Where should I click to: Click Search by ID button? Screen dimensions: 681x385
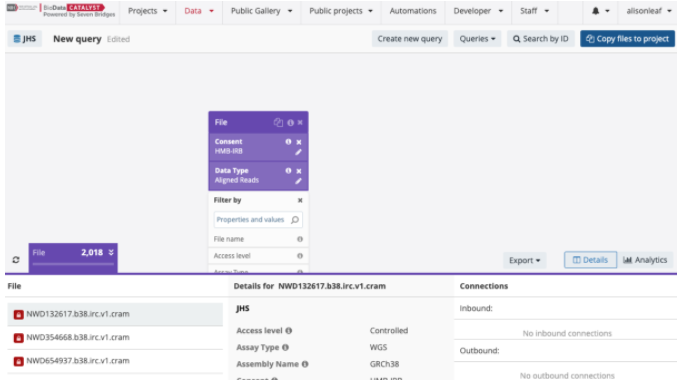click(540, 39)
